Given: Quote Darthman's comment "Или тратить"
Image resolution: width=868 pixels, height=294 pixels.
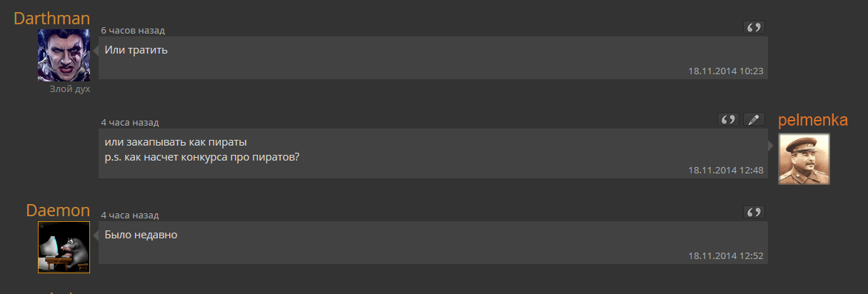Looking at the screenshot, I should pyautogui.click(x=754, y=28).
